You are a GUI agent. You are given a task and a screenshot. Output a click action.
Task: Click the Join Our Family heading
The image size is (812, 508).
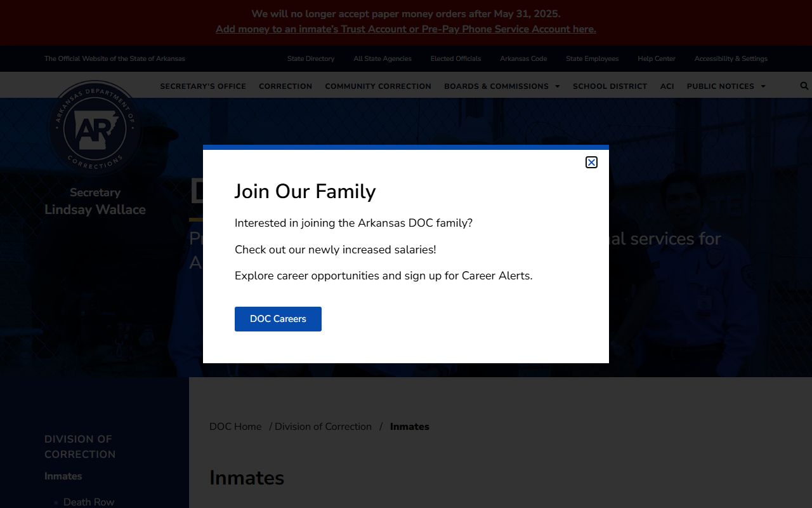point(305,191)
